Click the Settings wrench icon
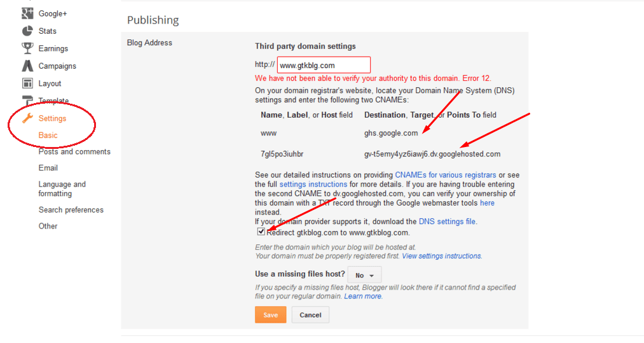 (27, 118)
